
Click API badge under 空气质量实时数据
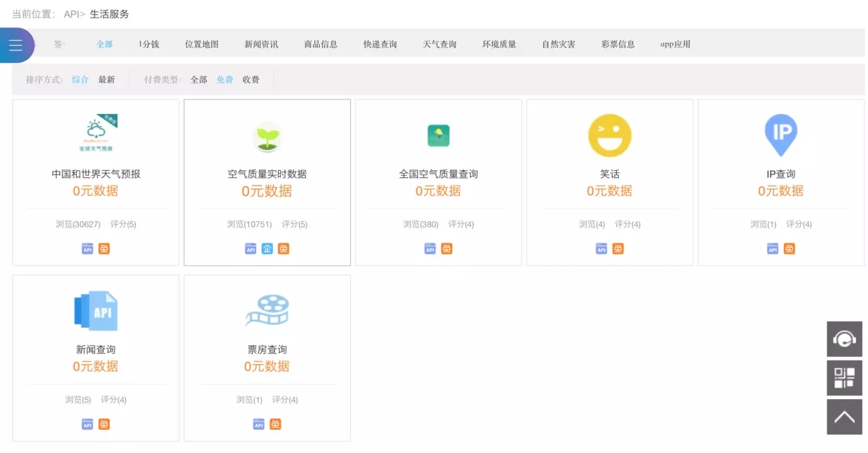point(251,249)
